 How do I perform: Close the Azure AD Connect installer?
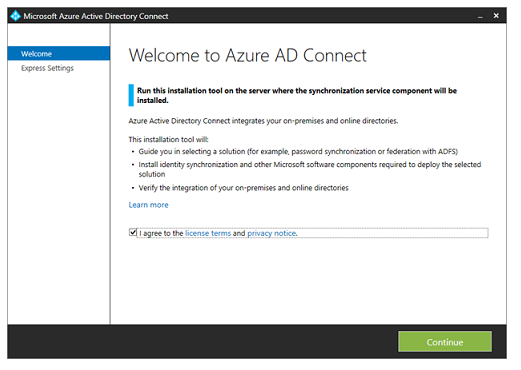[496, 16]
